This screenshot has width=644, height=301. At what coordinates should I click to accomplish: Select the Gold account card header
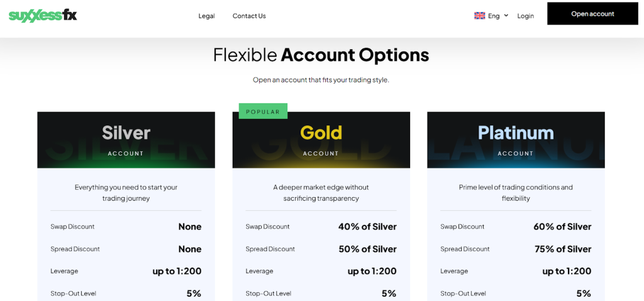pyautogui.click(x=321, y=140)
